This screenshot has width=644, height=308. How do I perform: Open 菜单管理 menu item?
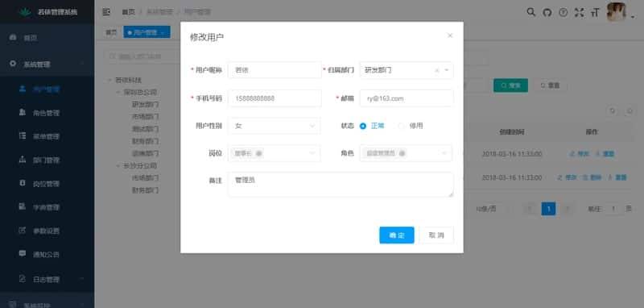click(47, 136)
